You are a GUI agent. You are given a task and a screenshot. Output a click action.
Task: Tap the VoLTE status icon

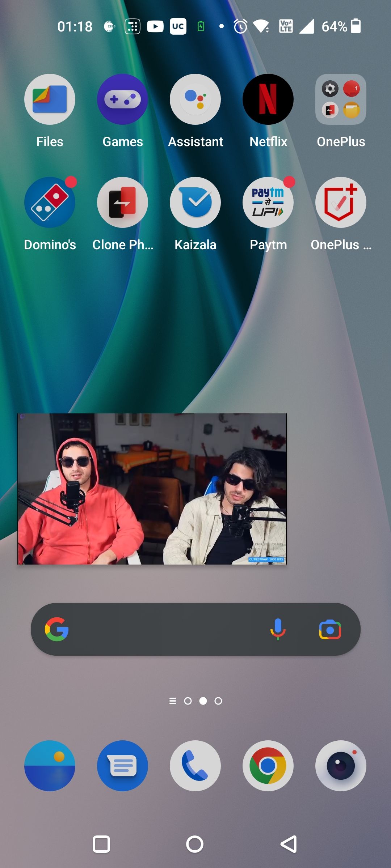(286, 26)
